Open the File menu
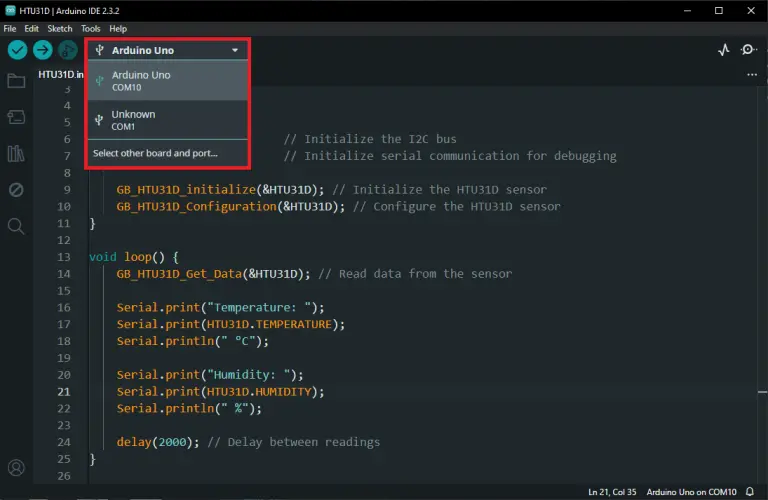768x500 pixels. [x=10, y=29]
